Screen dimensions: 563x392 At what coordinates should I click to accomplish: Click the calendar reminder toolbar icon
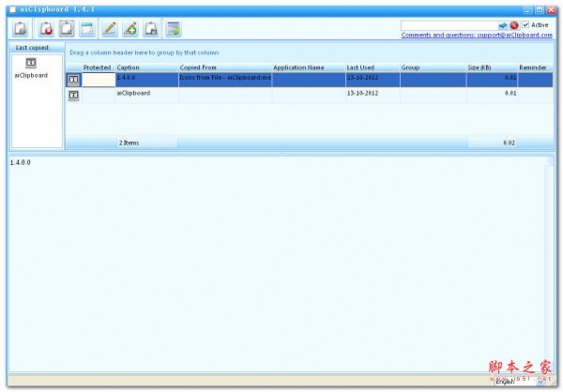click(87, 28)
